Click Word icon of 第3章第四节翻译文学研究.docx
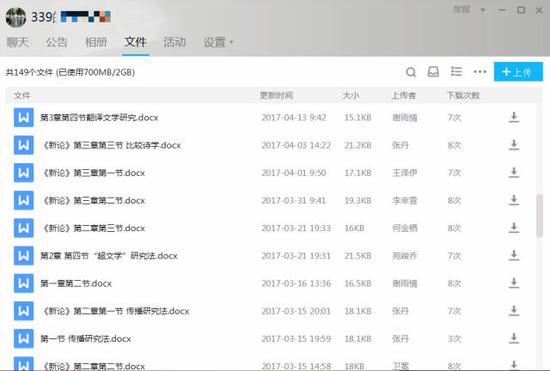Screen dimensions: 550x371 pos(24,117)
